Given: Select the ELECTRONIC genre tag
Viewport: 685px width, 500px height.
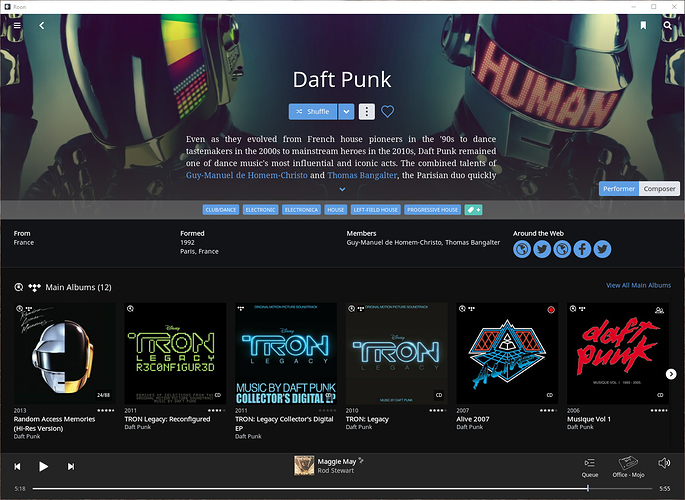Looking at the screenshot, I should (260, 210).
